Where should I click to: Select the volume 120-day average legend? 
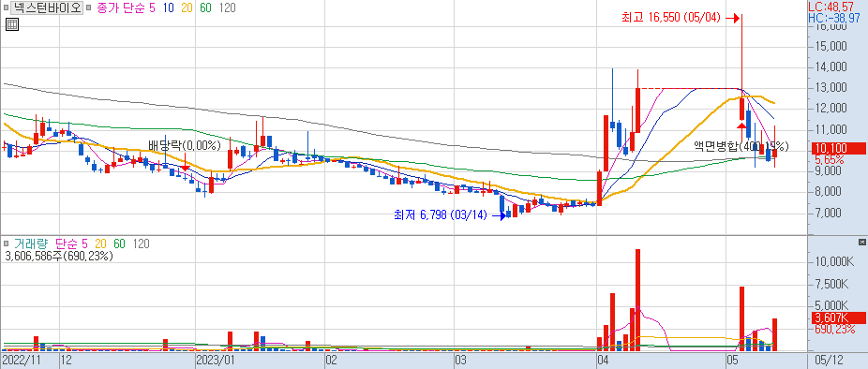pos(142,244)
